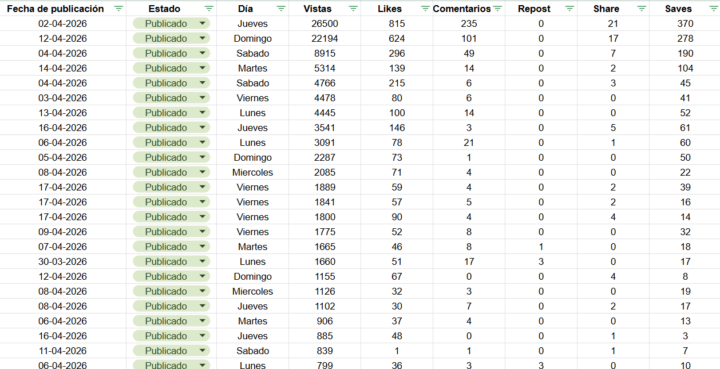This screenshot has width=720, height=369.
Task: Click the Likes cell showing 815
Action: point(397,23)
